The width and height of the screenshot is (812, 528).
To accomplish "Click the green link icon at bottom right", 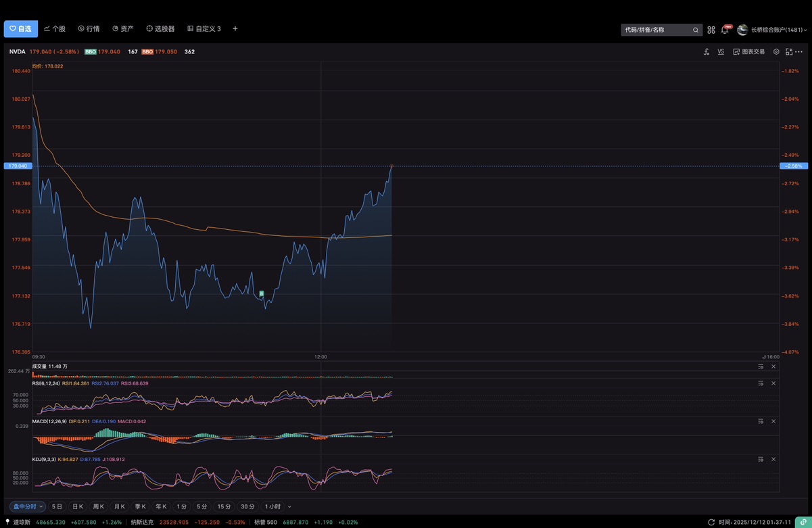I will coord(803,523).
